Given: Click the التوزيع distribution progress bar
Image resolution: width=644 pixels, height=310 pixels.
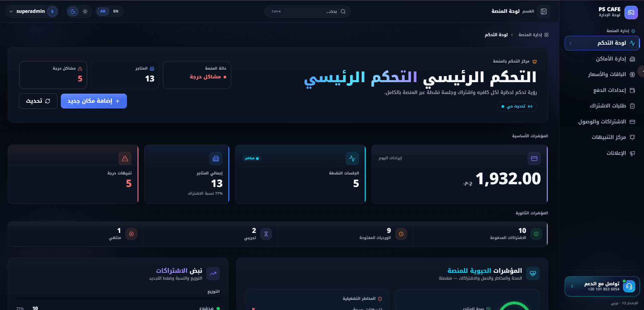Looking at the screenshot, I should [118, 299].
